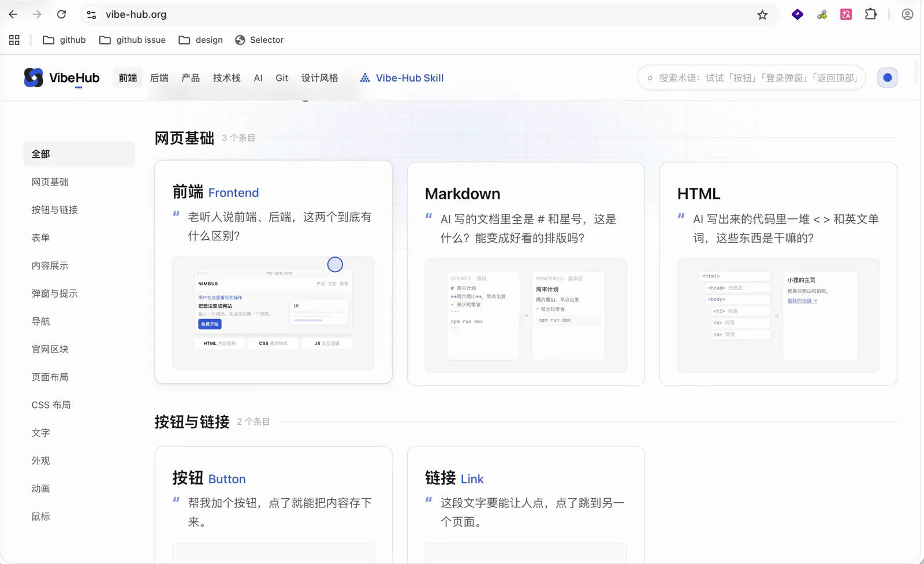Screen dimensions: 924x564
Task: Select the AI navigation tab
Action: [x=258, y=77]
